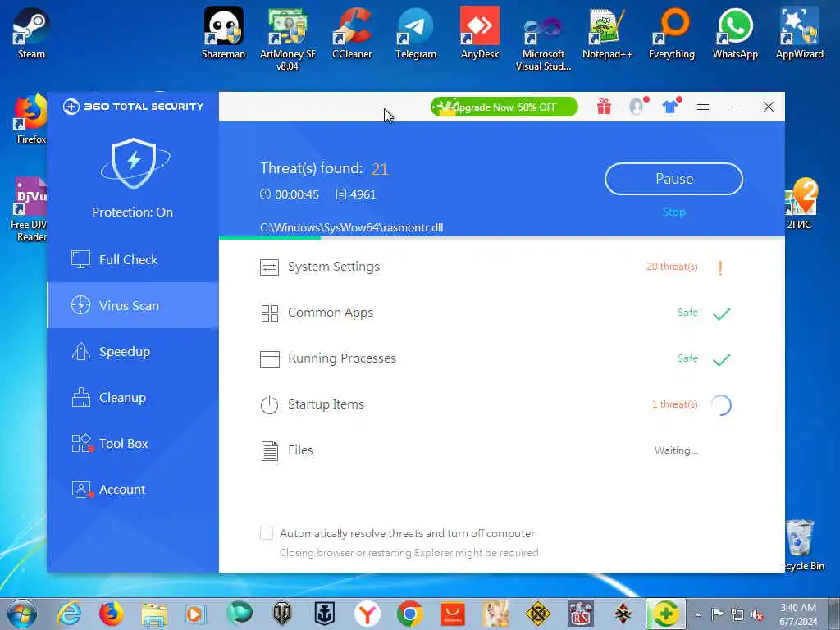Open Shareman desktop shortcut
Image resolution: width=840 pixels, height=630 pixels.
point(223,33)
